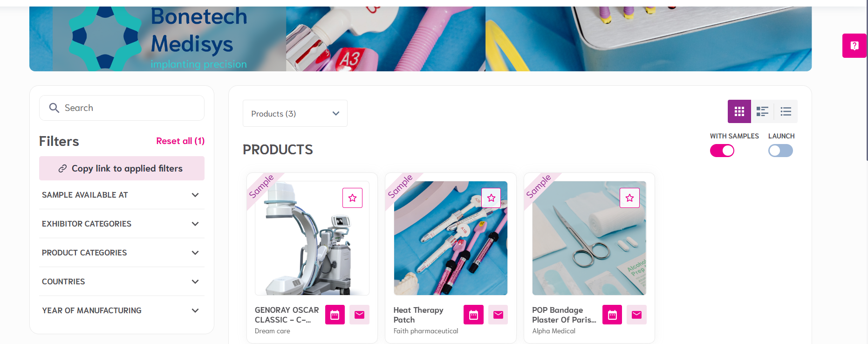Switch to grid view layout
Viewport: 868px width, 344px height.
click(x=739, y=111)
